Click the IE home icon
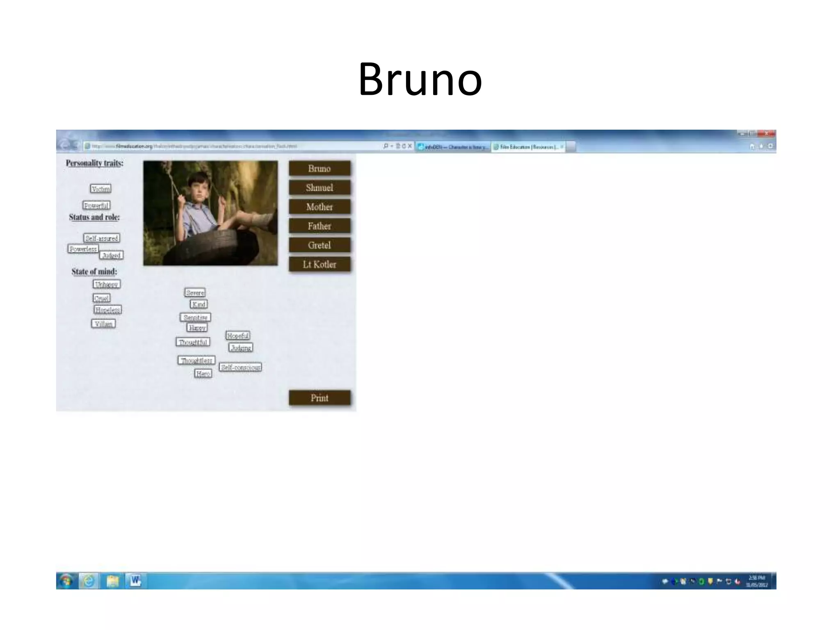 [x=752, y=146]
